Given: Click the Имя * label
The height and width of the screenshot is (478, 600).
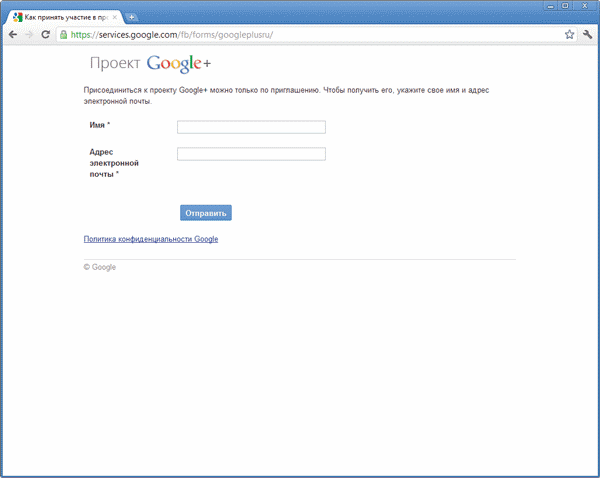Looking at the screenshot, I should pos(99,125).
